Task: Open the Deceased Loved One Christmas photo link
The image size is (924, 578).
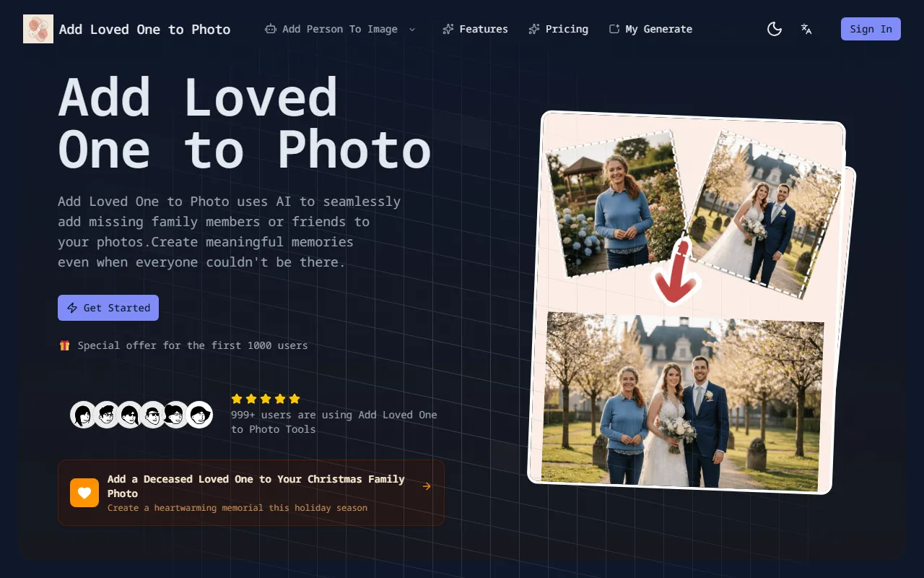Action: (x=256, y=486)
